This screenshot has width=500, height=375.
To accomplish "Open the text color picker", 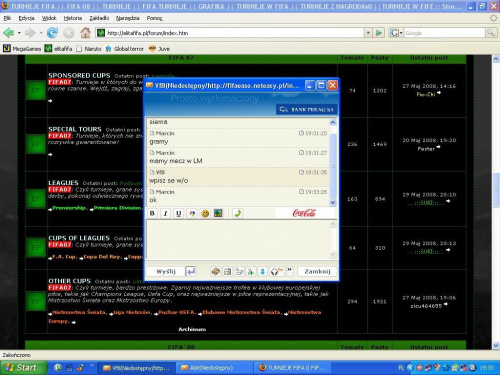I will 192,213.
